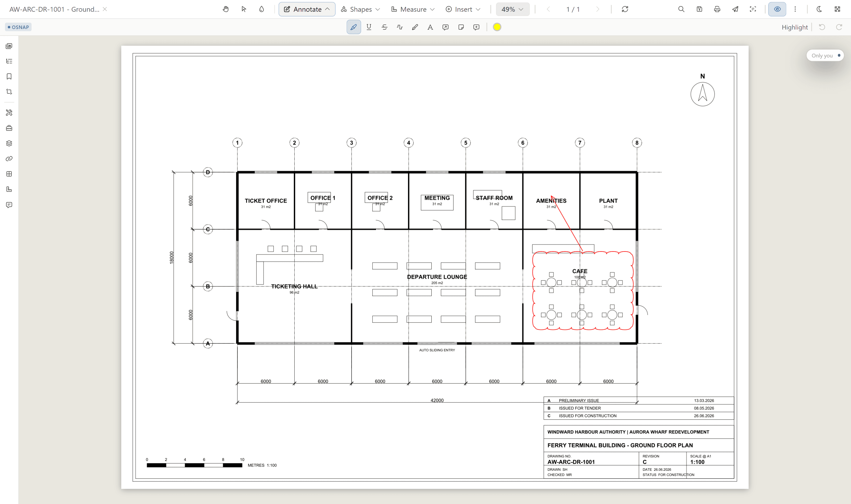851x504 pixels.
Task: Select the free Text 'A' tool
Action: [x=430, y=27]
